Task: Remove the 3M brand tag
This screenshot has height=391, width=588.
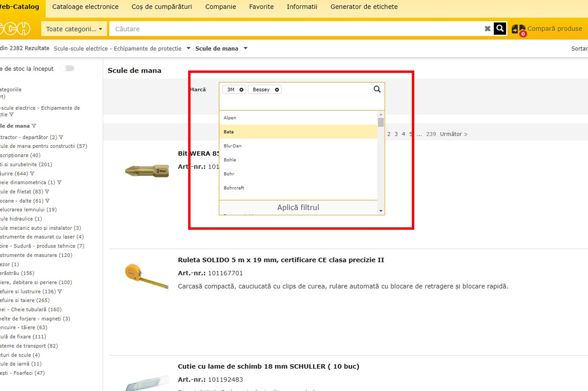Action: click(241, 90)
